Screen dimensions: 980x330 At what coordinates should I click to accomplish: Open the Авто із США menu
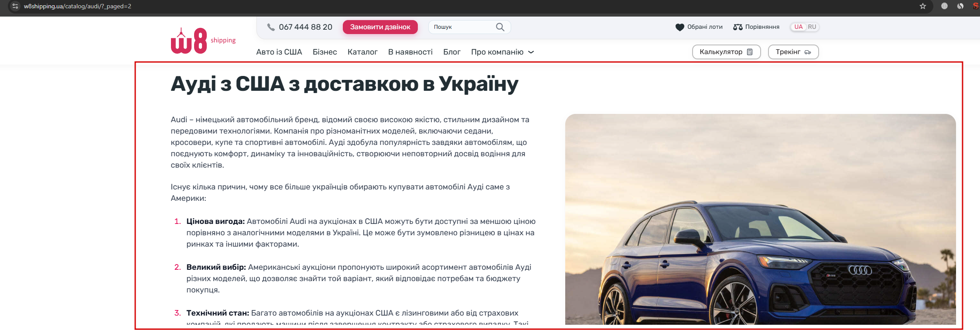pos(279,52)
